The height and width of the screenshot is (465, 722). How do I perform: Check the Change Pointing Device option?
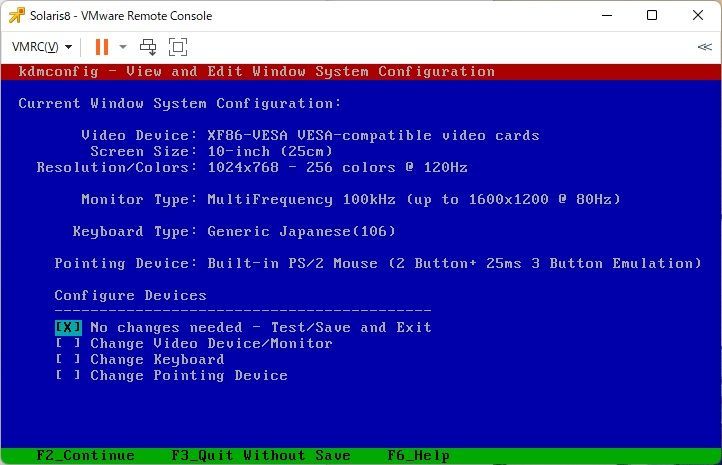(68, 375)
